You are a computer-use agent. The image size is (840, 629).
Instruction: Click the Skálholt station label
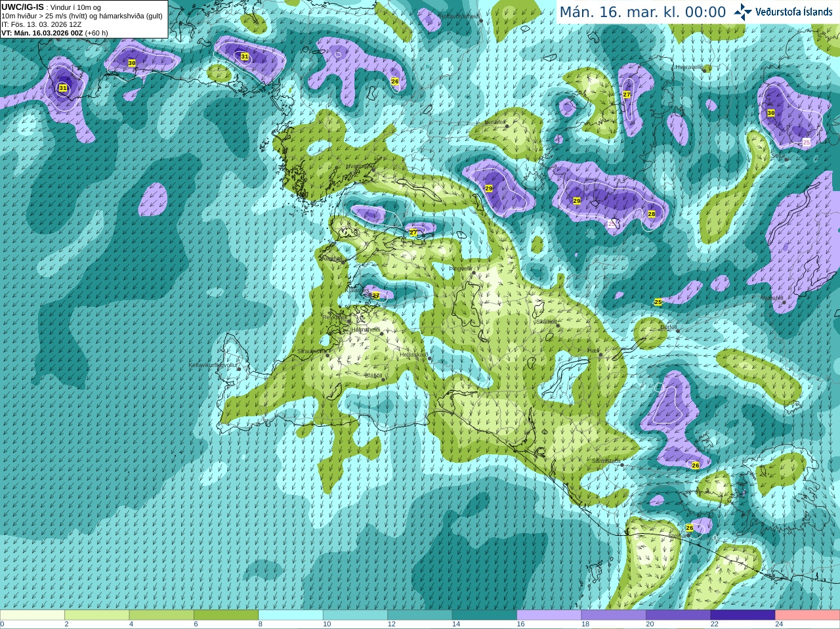546,322
